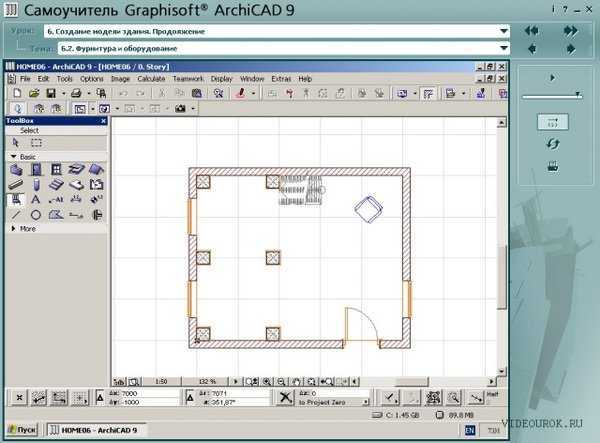Click the Пуск start button
The height and width of the screenshot is (443, 600).
coord(23,430)
